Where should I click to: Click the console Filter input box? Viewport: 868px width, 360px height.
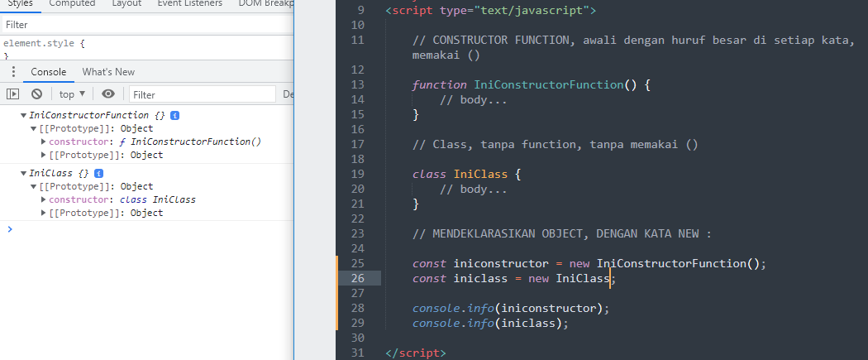pos(202,94)
